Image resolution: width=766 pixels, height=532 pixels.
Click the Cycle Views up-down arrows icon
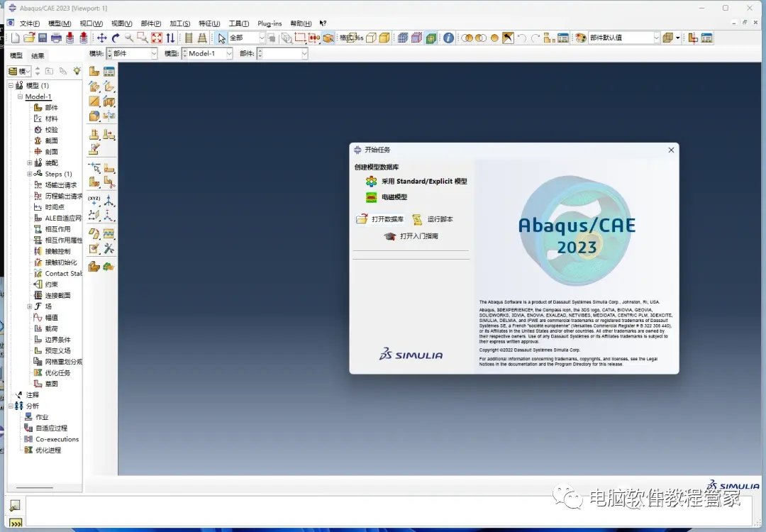[x=170, y=38]
